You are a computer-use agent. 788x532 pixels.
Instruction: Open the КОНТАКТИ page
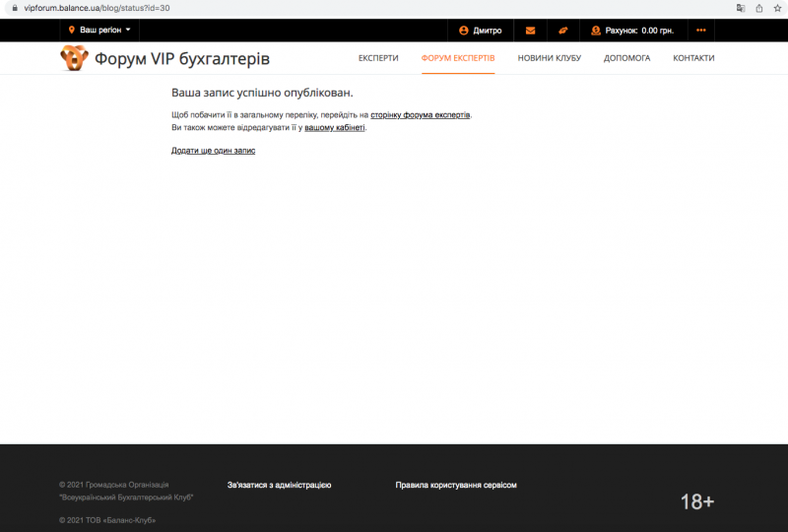693,58
